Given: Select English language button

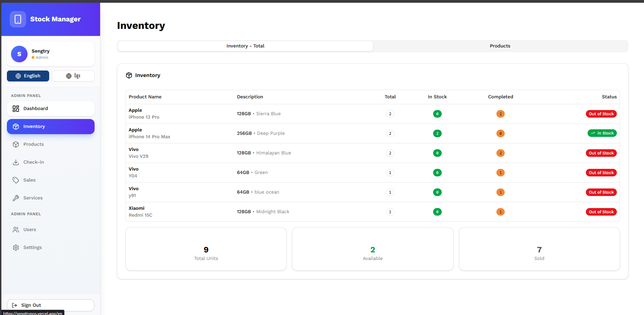Looking at the screenshot, I should (28, 76).
